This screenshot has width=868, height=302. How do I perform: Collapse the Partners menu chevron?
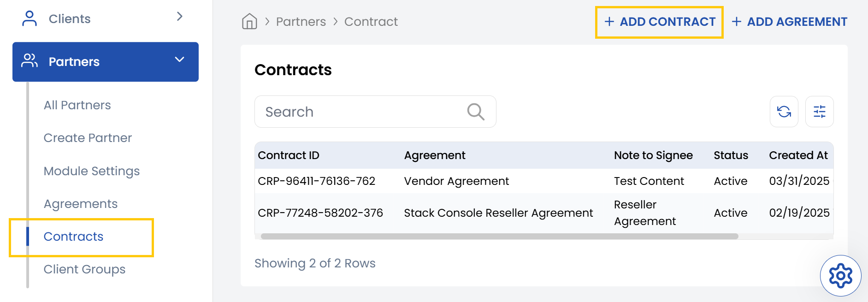180,60
